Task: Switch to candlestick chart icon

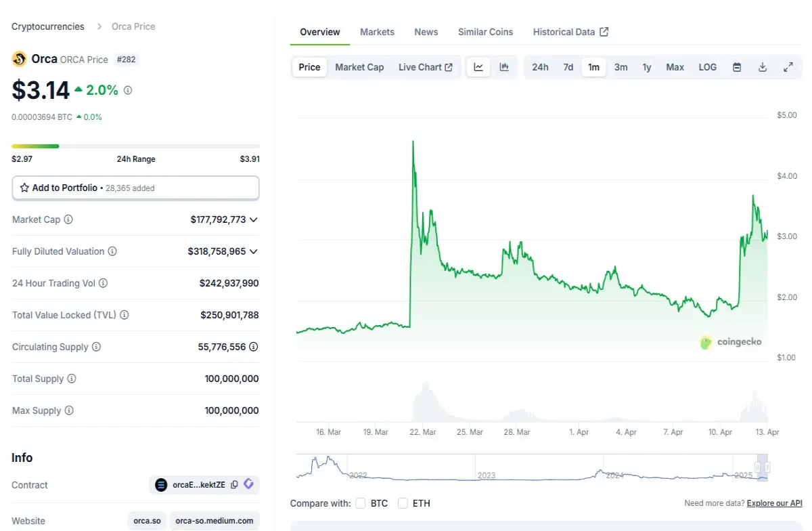Action: pos(504,67)
